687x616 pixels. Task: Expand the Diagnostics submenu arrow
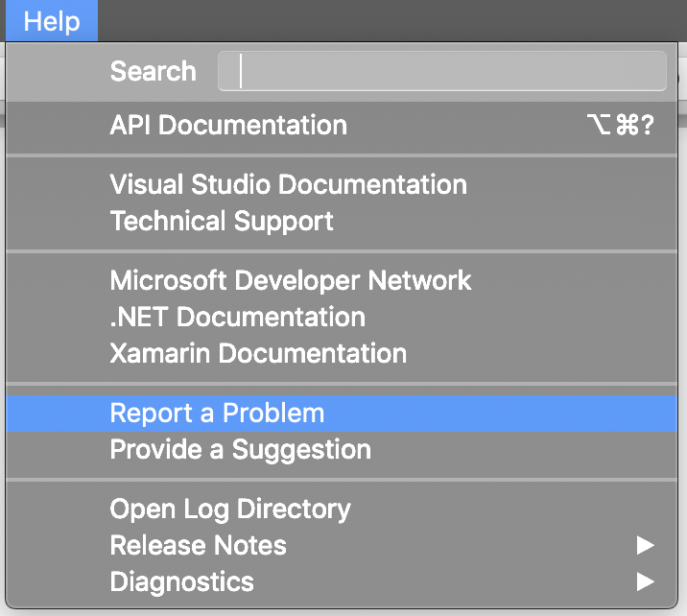645,581
